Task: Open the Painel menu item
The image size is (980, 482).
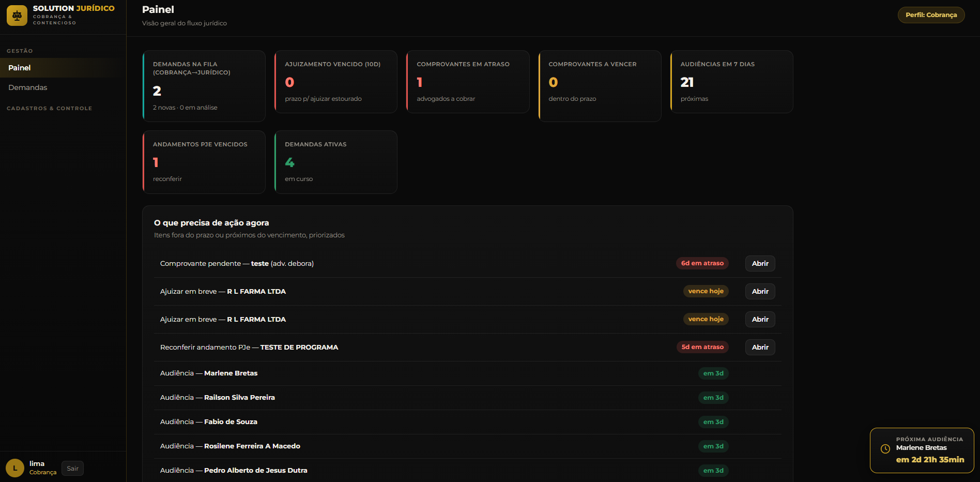Action: (63, 68)
